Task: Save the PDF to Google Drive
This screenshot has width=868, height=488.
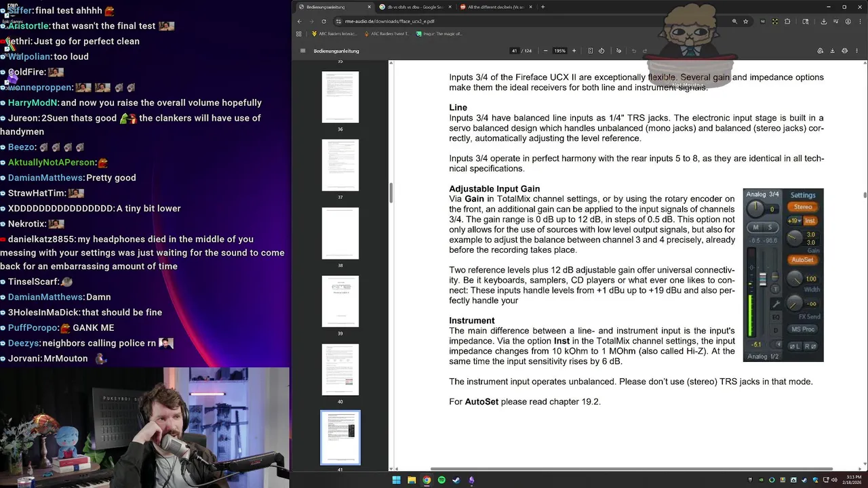Action: click(820, 51)
